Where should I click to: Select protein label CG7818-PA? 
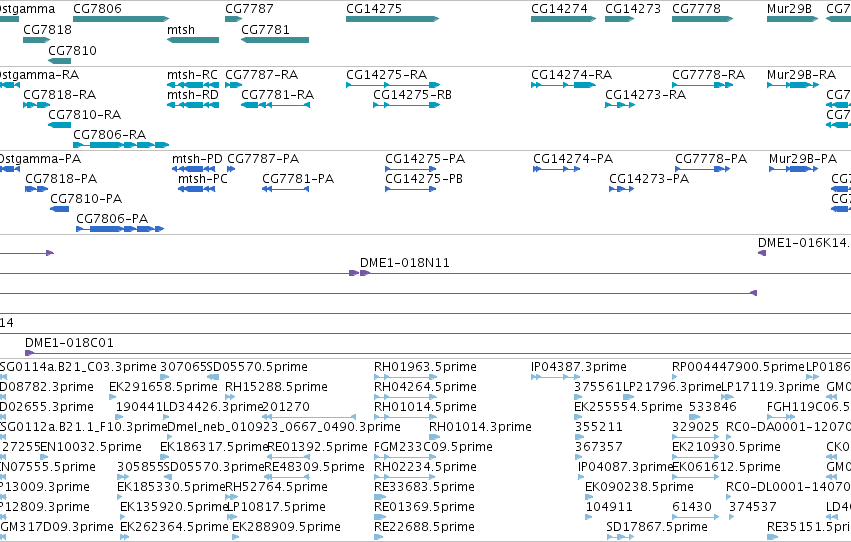click(61, 179)
